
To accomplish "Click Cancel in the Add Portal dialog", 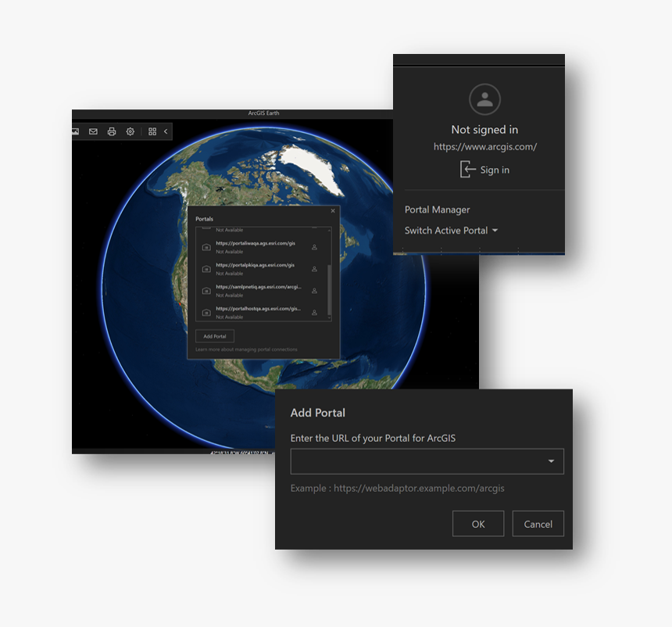I will pos(538,524).
